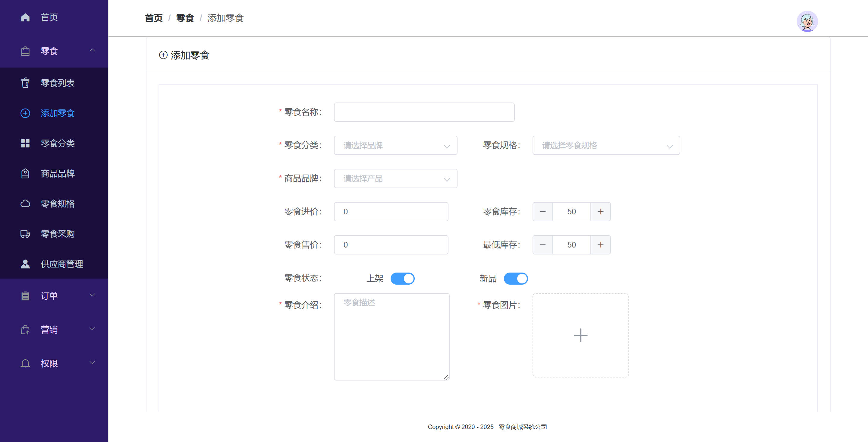Open 商品品牌 menu item
Viewport: 868px width, 442px height.
[54, 174]
